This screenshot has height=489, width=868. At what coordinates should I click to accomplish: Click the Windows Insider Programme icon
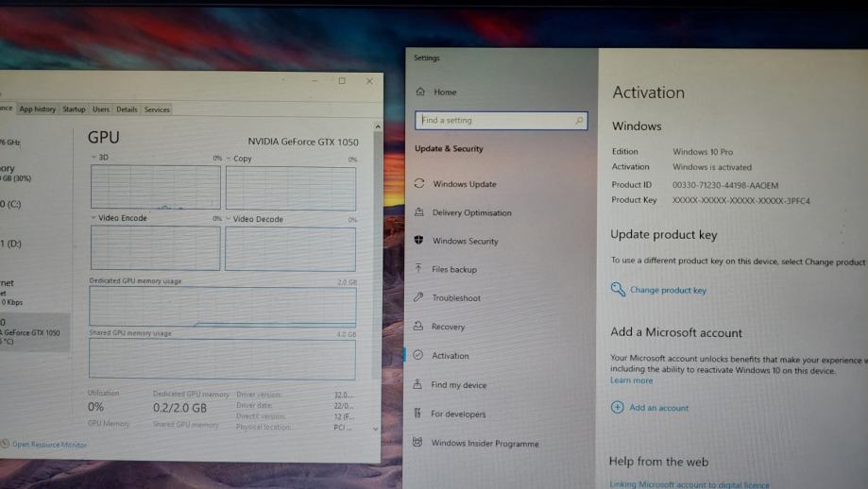pos(417,442)
